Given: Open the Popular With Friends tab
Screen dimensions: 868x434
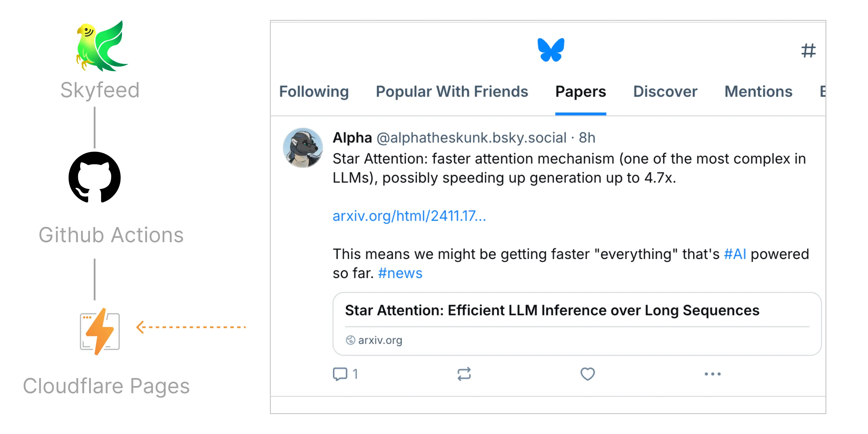Looking at the screenshot, I should click(x=452, y=92).
